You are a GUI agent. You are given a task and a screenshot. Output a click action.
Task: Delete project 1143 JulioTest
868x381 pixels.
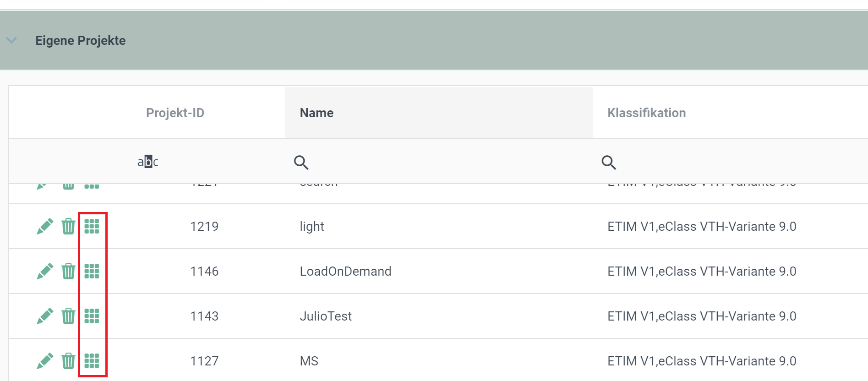[x=68, y=316]
